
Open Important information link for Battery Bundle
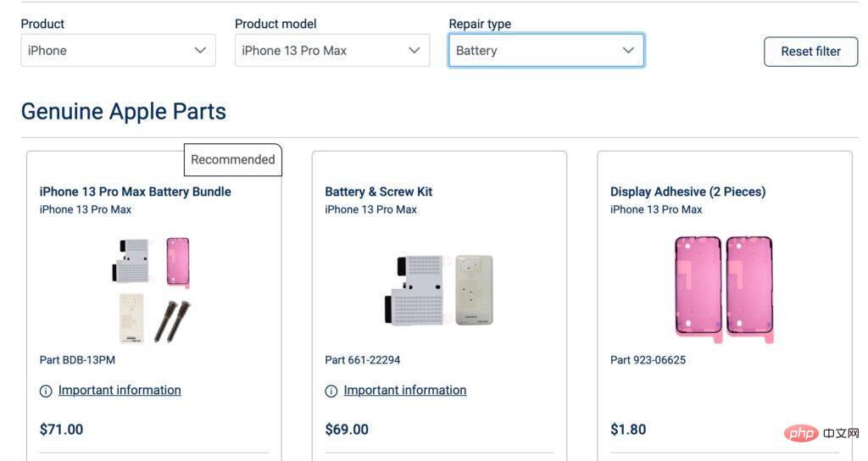[120, 391]
